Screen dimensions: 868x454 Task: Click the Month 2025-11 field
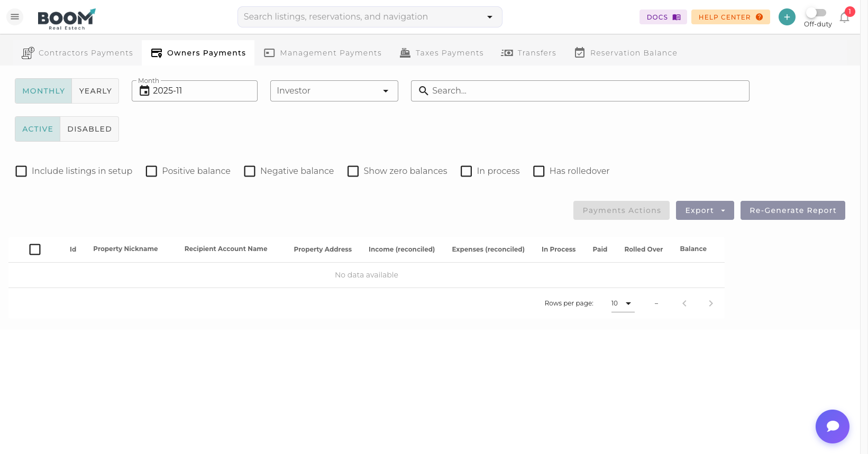point(195,91)
